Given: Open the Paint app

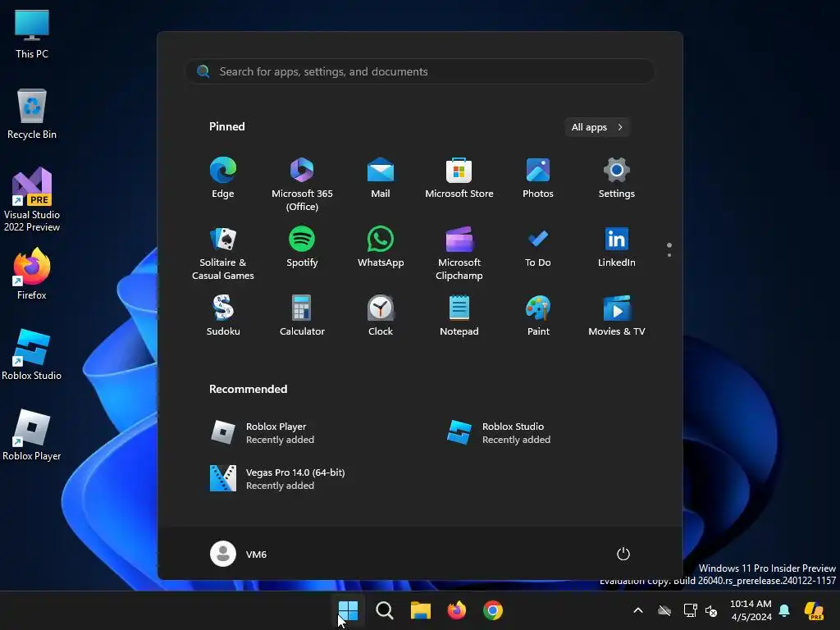Looking at the screenshot, I should coord(538,316).
